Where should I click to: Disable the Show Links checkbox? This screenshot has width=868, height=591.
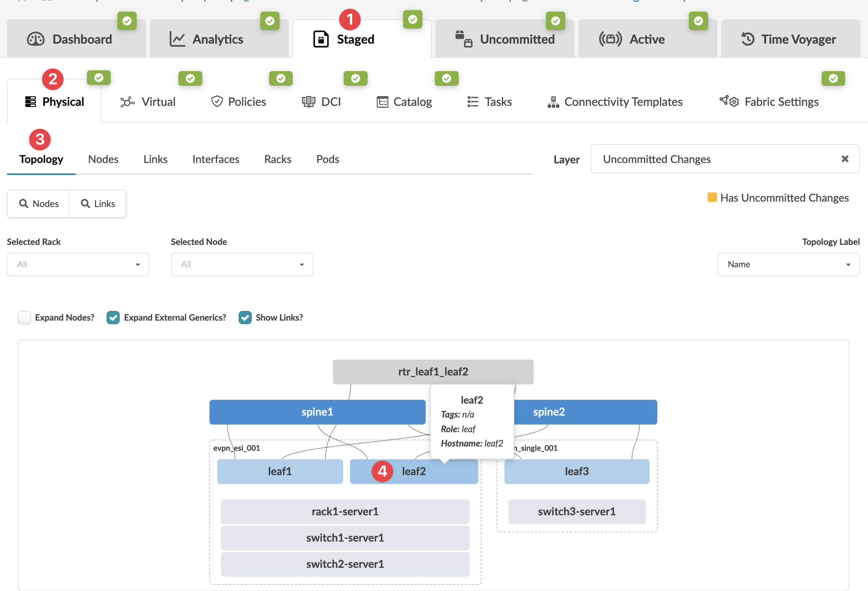point(245,318)
